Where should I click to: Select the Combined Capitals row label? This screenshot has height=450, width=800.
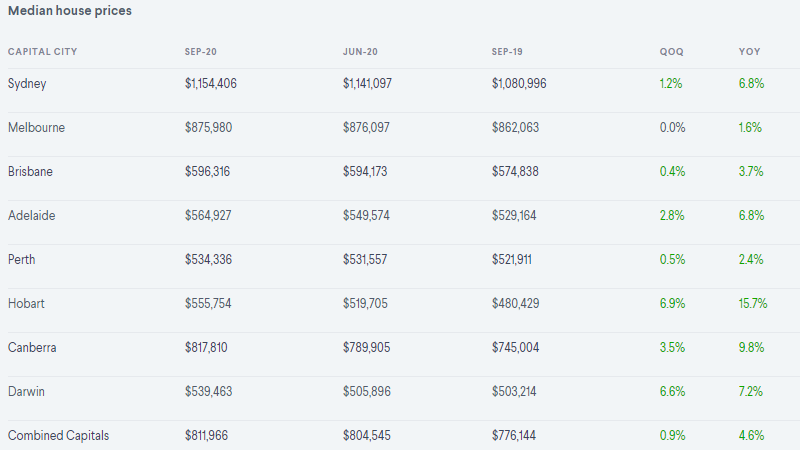[59, 436]
